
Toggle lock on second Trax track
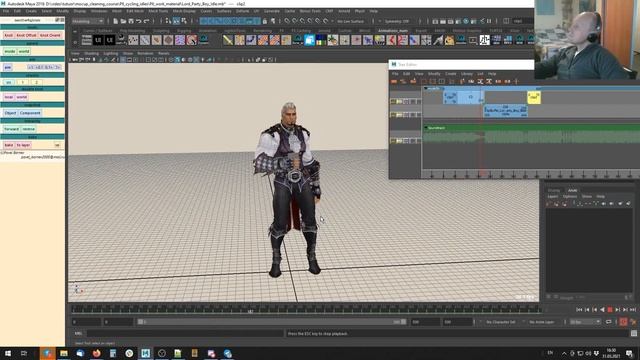[x=393, y=115]
